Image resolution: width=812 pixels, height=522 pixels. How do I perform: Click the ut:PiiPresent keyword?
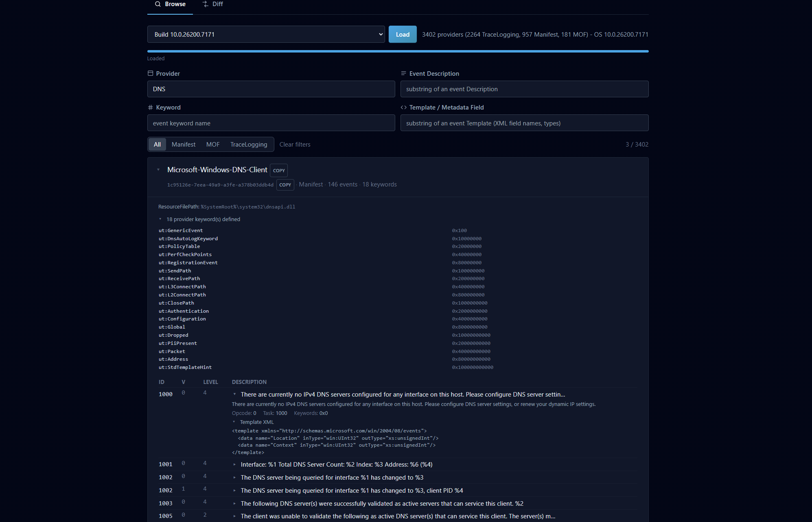pos(178,343)
